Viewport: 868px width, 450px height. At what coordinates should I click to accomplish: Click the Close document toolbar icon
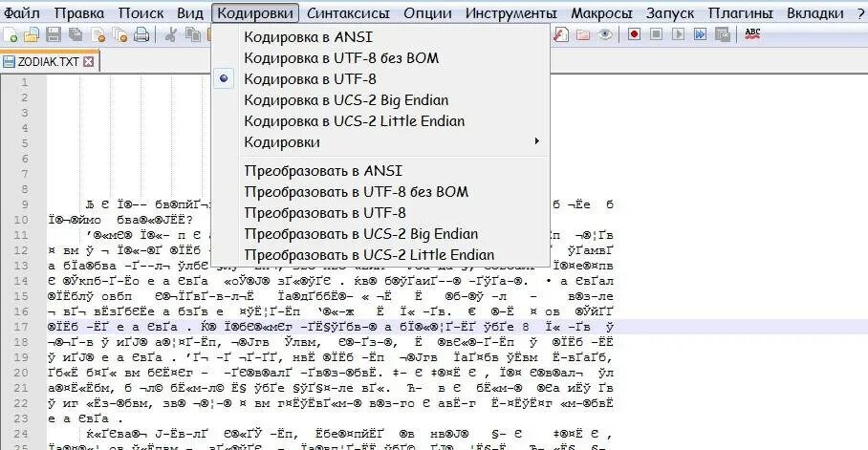(98, 34)
